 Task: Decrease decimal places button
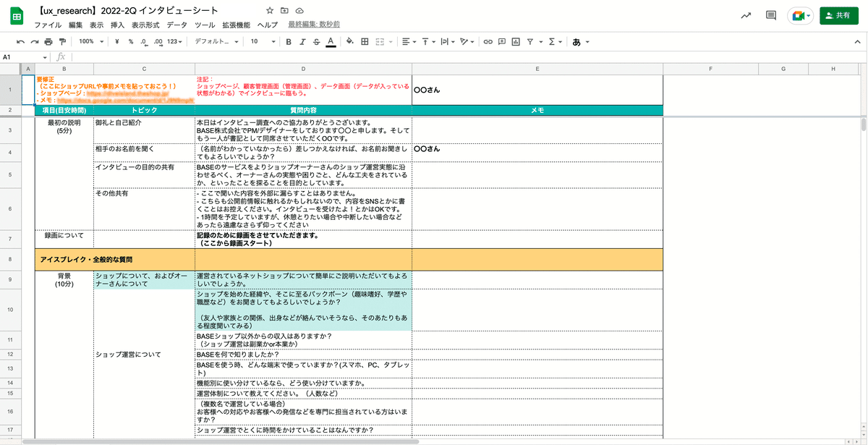(x=145, y=42)
